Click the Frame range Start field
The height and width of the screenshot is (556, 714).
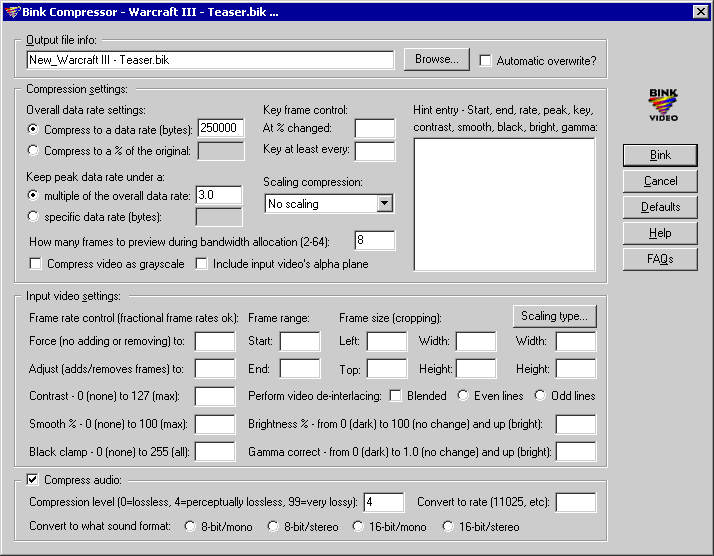click(x=300, y=342)
